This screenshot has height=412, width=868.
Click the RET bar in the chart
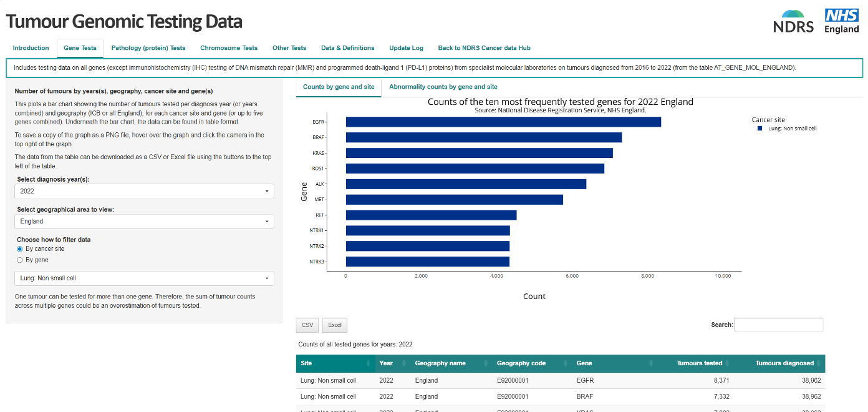(431, 215)
